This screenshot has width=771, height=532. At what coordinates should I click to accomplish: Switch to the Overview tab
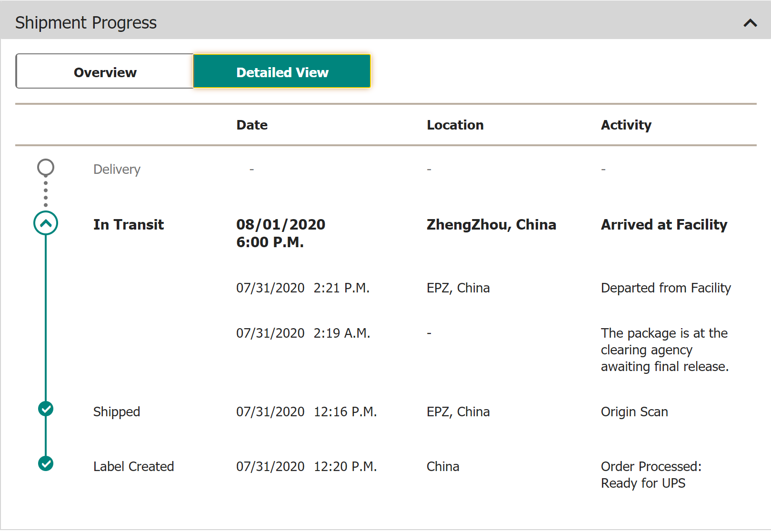click(x=105, y=72)
